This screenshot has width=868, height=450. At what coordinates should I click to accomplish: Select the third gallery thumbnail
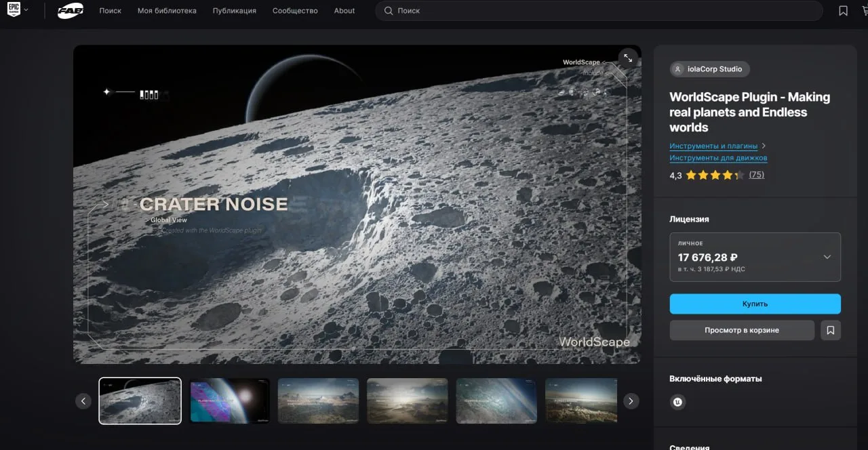click(318, 401)
